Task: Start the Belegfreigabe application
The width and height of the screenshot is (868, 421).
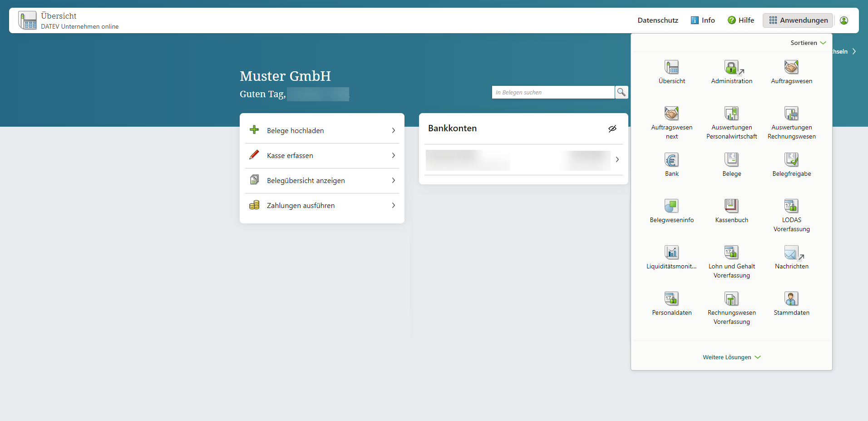Action: click(x=791, y=164)
